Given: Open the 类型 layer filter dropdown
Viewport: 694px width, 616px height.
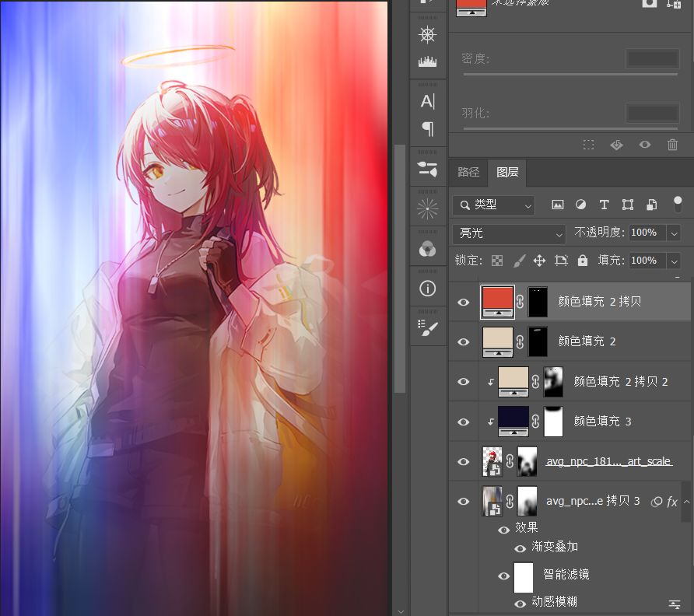Looking at the screenshot, I should (493, 205).
